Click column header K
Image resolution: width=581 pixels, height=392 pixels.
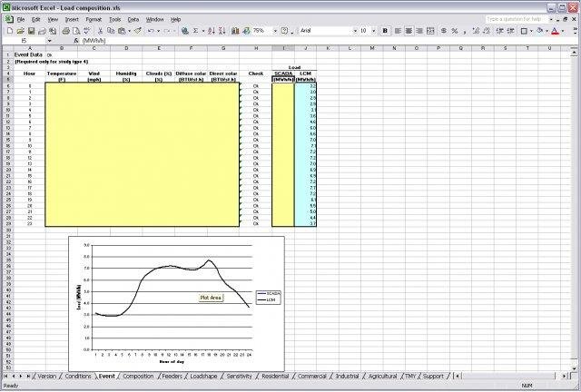[x=328, y=48]
